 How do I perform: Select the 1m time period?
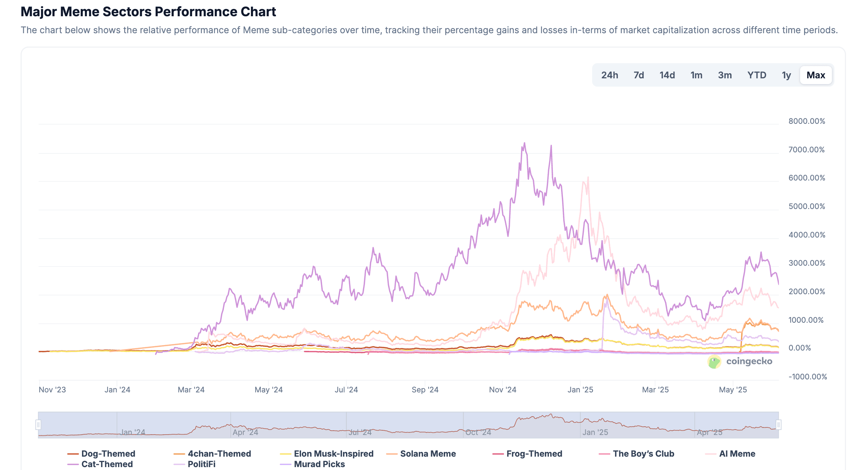(x=696, y=75)
